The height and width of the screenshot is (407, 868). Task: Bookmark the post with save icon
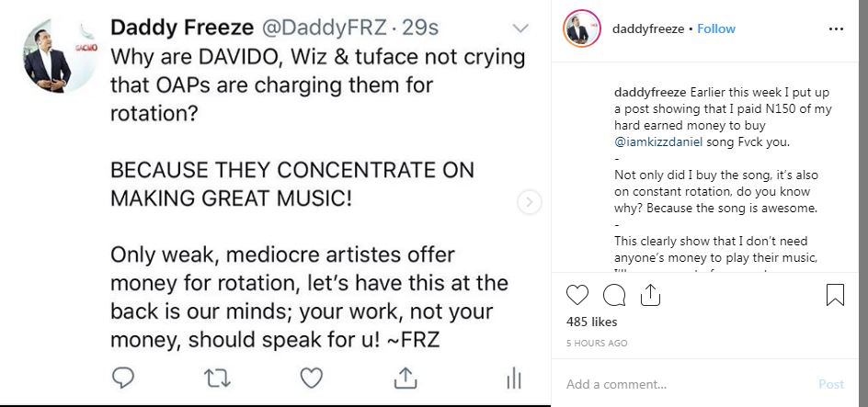(x=835, y=295)
